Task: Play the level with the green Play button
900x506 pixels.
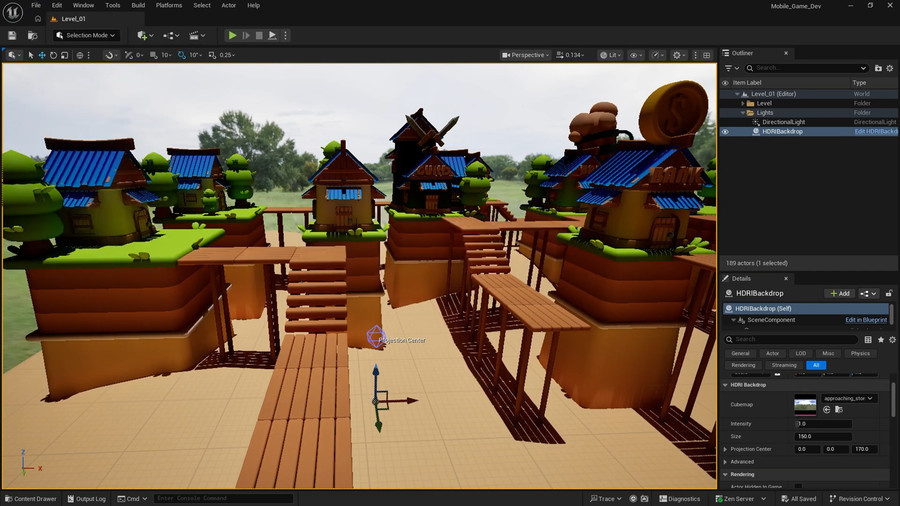Action: click(232, 36)
